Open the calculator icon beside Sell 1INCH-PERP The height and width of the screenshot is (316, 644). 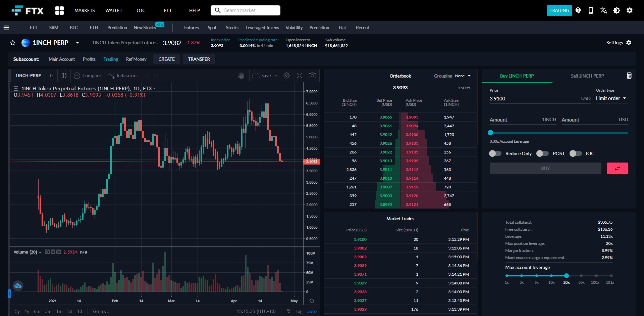coord(629,76)
